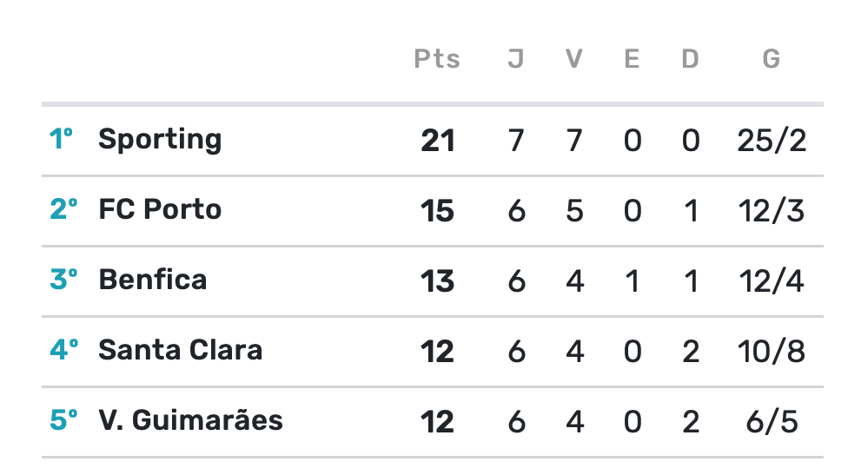The image size is (868, 475).
Task: Select the G goals column header
Action: pos(771,59)
